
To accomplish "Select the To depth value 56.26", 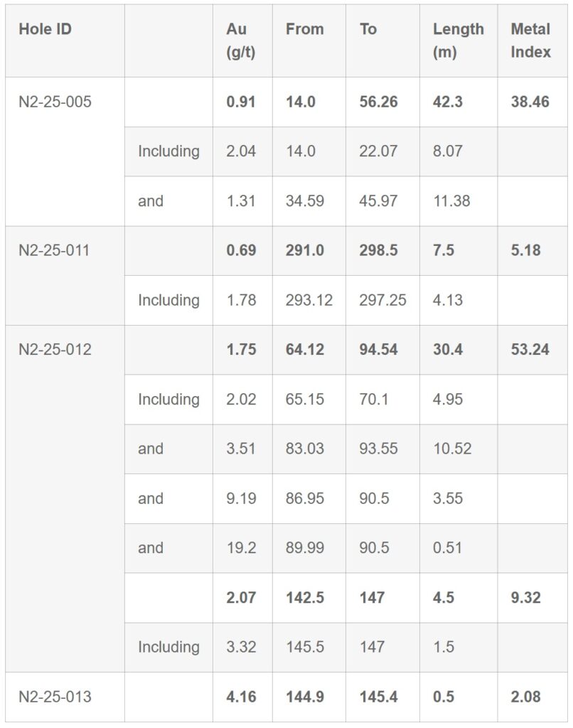I will (x=378, y=102).
